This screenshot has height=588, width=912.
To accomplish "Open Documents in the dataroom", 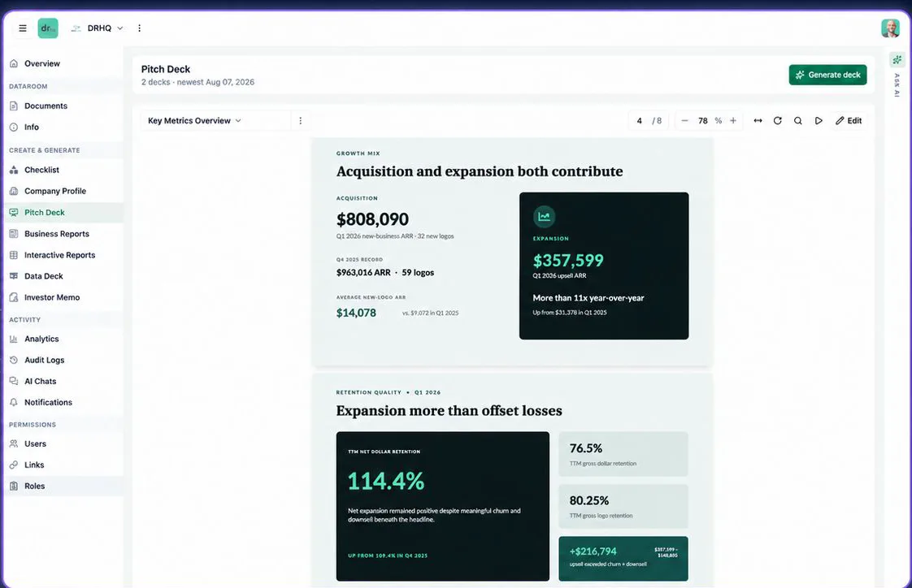I will (63, 106).
